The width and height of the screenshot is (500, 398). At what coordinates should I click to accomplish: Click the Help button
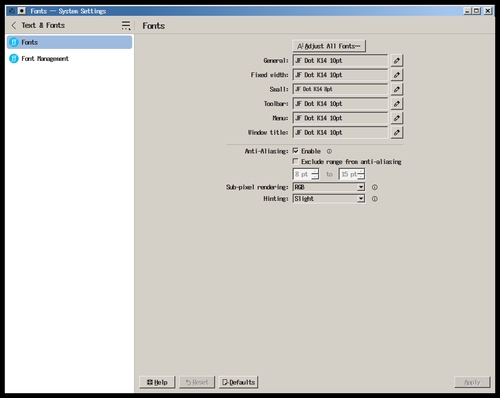[157, 382]
